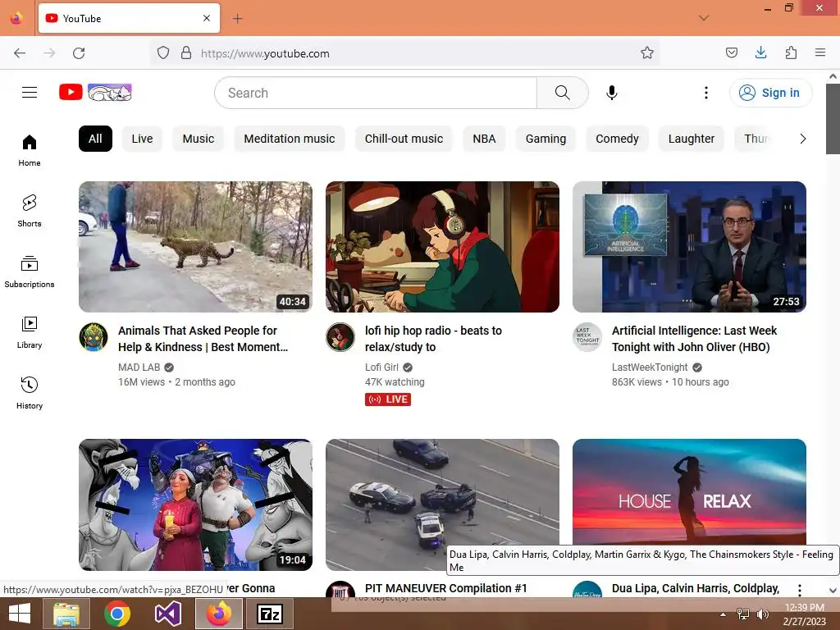Image resolution: width=840 pixels, height=630 pixels.
Task: Click the Lofi Girl channel avatar
Action: click(x=340, y=337)
